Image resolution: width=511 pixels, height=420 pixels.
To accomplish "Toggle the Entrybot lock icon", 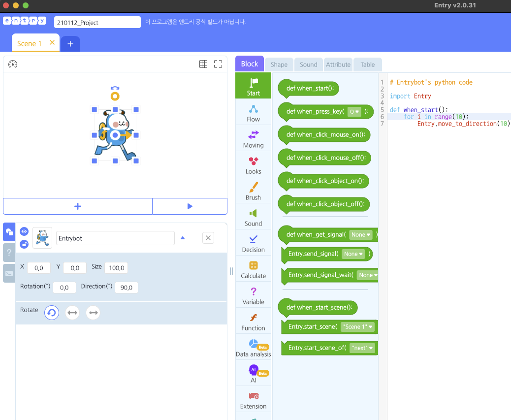I will pos(24,244).
